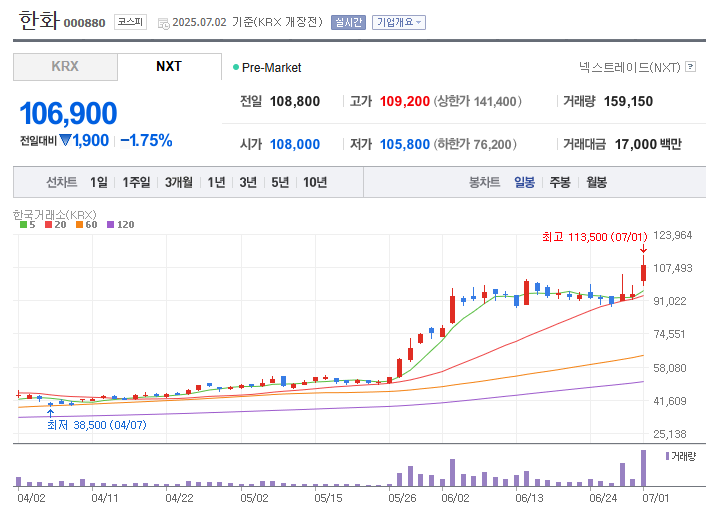Select the 일봉 daily candle chart
Viewport: 706px width, 518px height.
coord(525,182)
